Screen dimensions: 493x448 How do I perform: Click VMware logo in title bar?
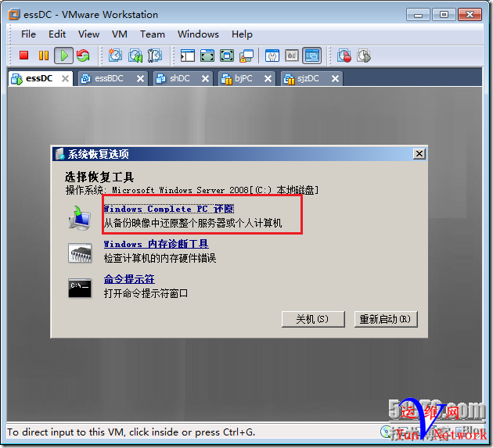[x=14, y=14]
